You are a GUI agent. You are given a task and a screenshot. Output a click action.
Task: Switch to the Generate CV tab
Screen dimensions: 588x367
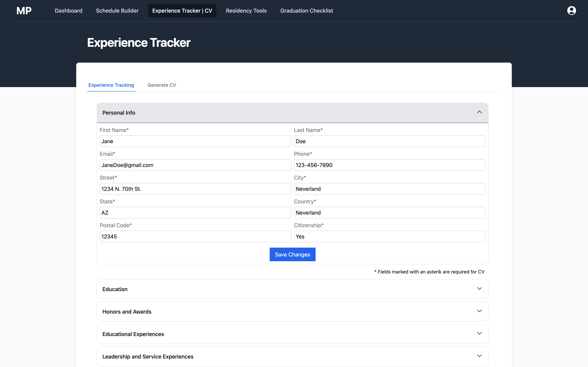click(x=162, y=85)
